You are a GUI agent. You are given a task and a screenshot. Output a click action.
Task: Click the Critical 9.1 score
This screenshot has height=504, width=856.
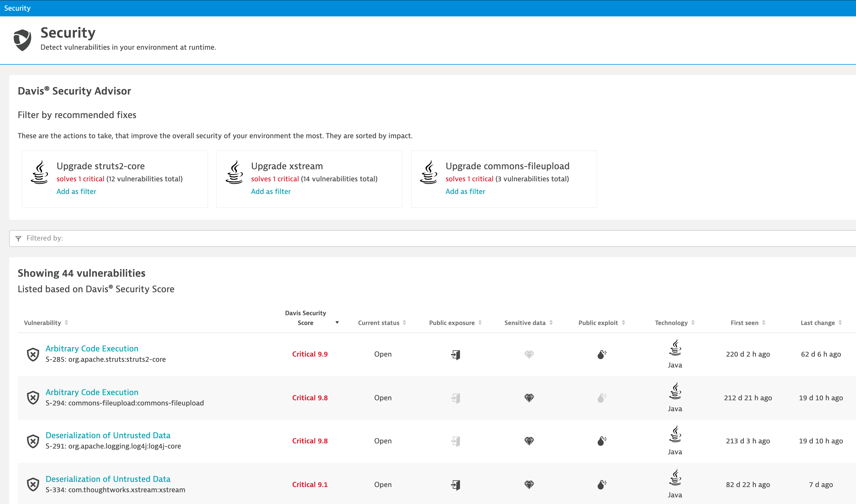[310, 485]
